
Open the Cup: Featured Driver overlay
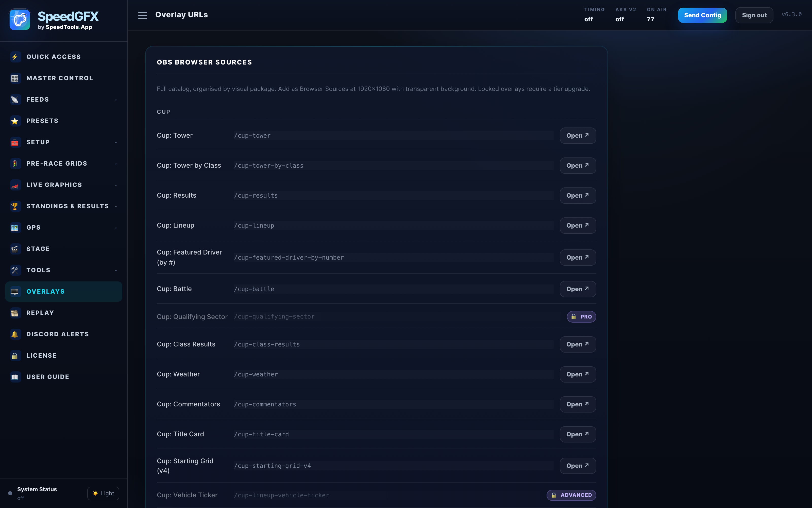[x=578, y=257]
